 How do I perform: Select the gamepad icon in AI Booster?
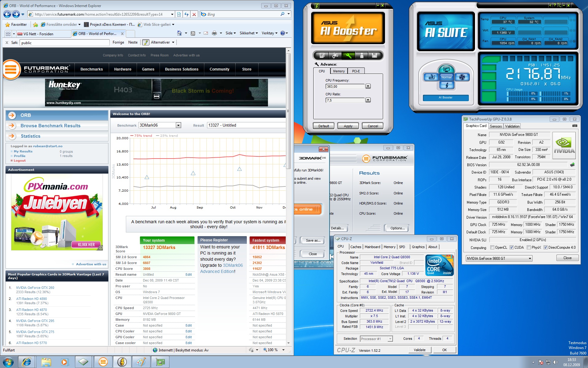[x=335, y=56]
